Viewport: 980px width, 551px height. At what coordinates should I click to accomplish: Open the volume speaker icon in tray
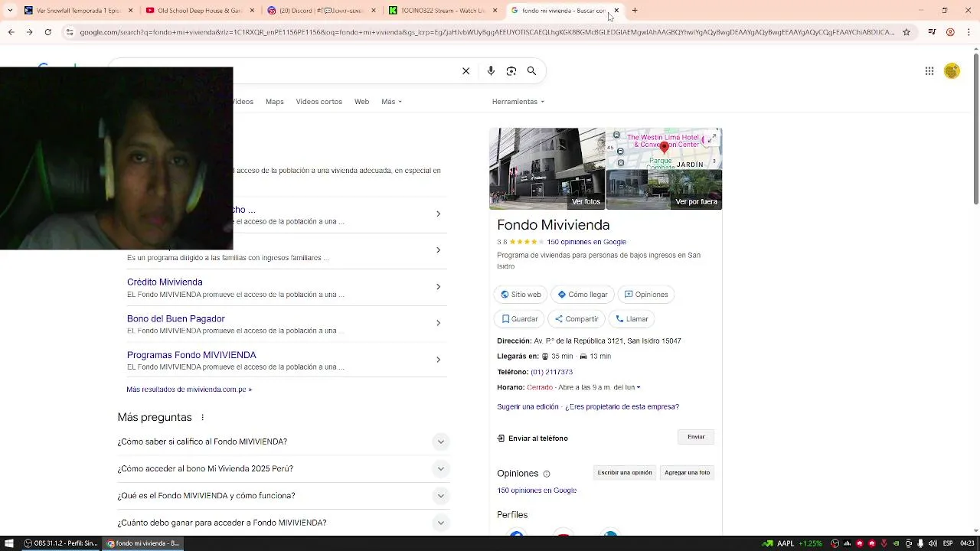[x=934, y=543]
